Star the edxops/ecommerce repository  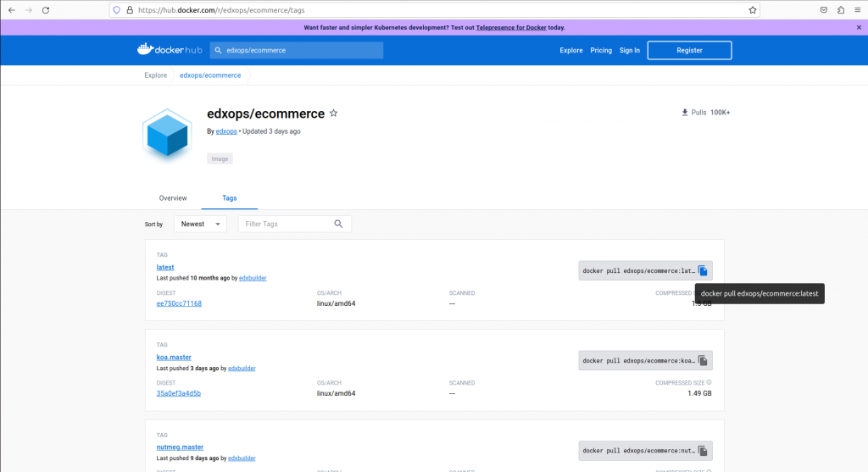[333, 113]
